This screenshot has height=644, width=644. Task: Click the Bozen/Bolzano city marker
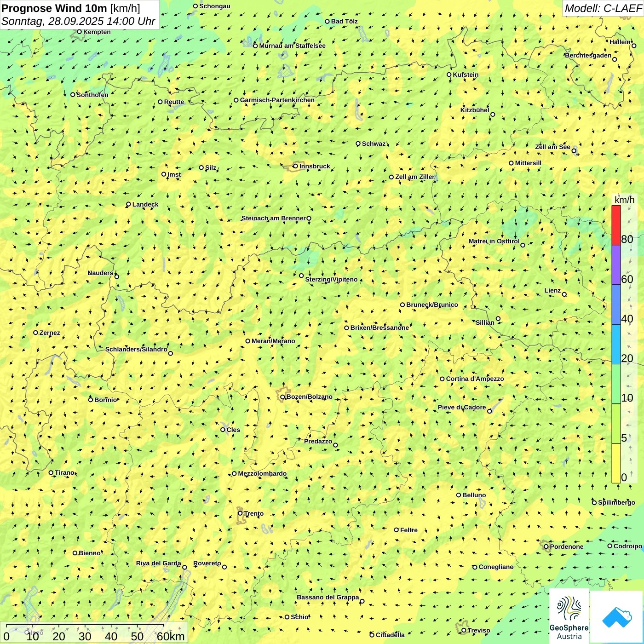[282, 397]
